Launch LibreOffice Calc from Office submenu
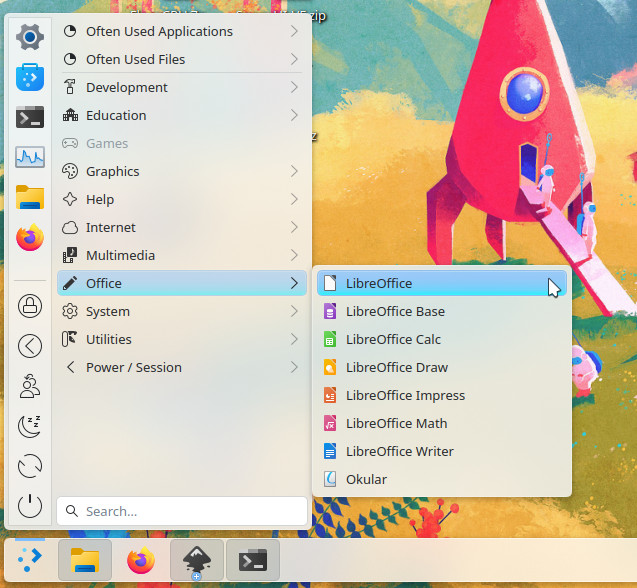 pos(393,339)
